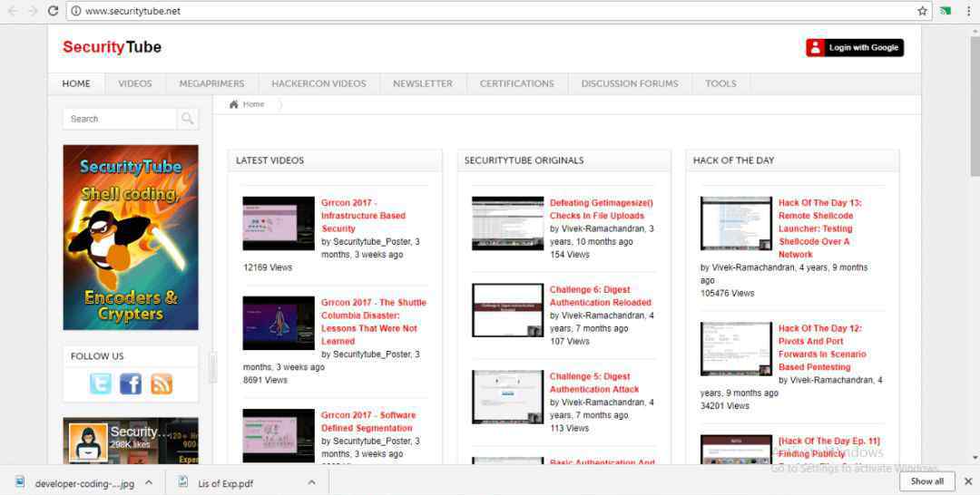Screen dimensions: 980x495
Task: Open Grrcon 2017 Software Defined Segmentation link
Action: [x=367, y=422]
